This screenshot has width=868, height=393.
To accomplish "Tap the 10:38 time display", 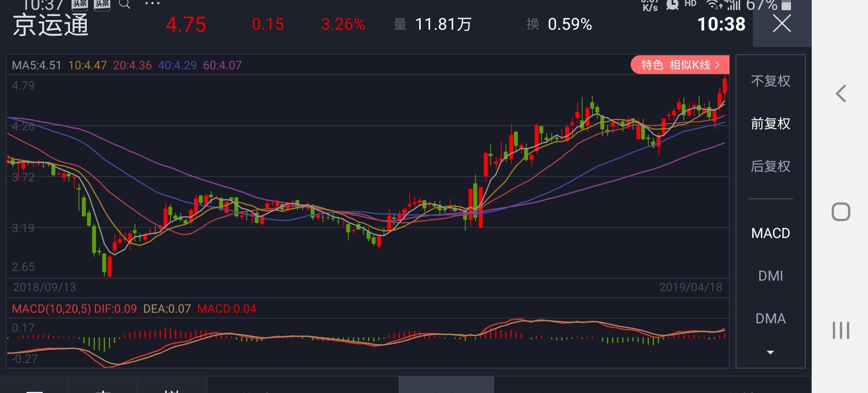I will [721, 24].
